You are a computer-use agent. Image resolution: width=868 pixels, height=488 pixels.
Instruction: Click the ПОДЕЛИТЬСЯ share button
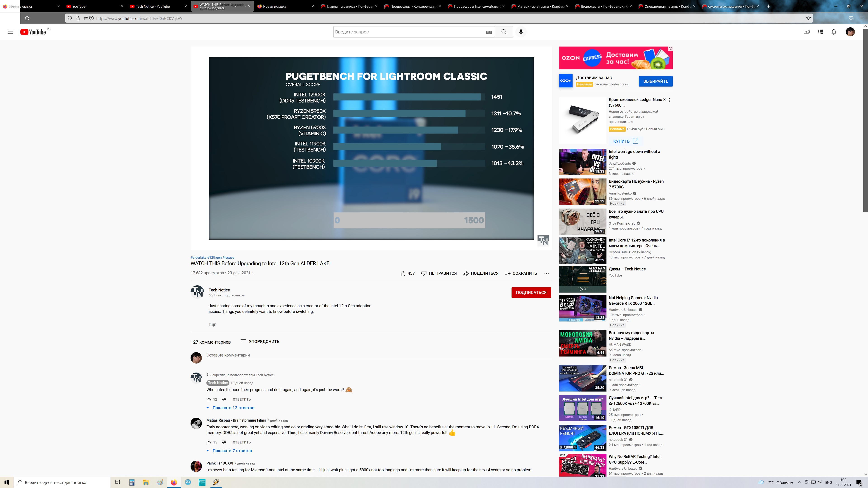(x=481, y=273)
